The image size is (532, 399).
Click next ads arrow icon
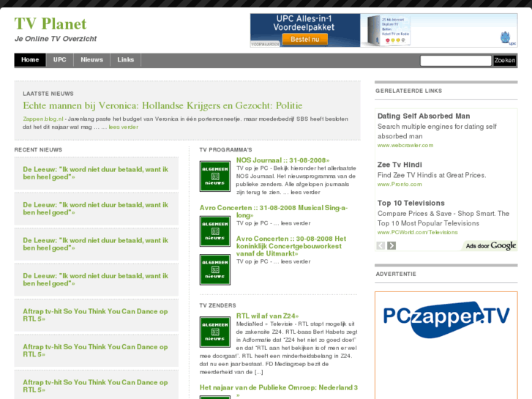[391, 245]
